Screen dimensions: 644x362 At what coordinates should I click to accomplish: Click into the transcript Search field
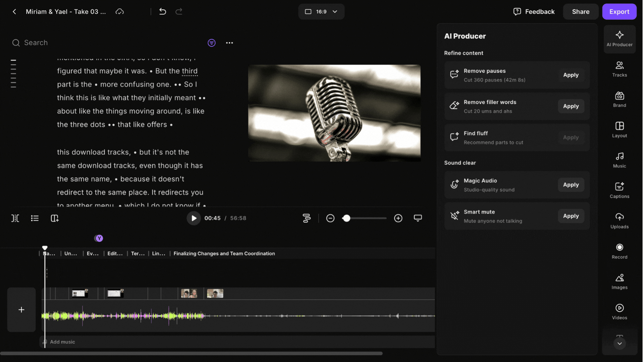pos(107,43)
